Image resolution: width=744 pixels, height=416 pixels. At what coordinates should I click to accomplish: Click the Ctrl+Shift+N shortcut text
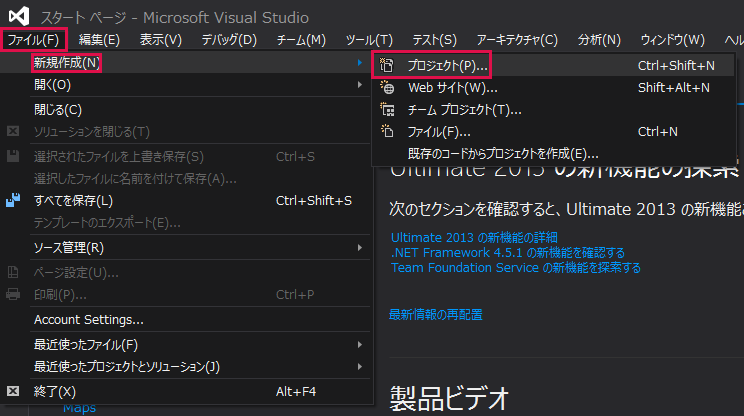tap(676, 65)
